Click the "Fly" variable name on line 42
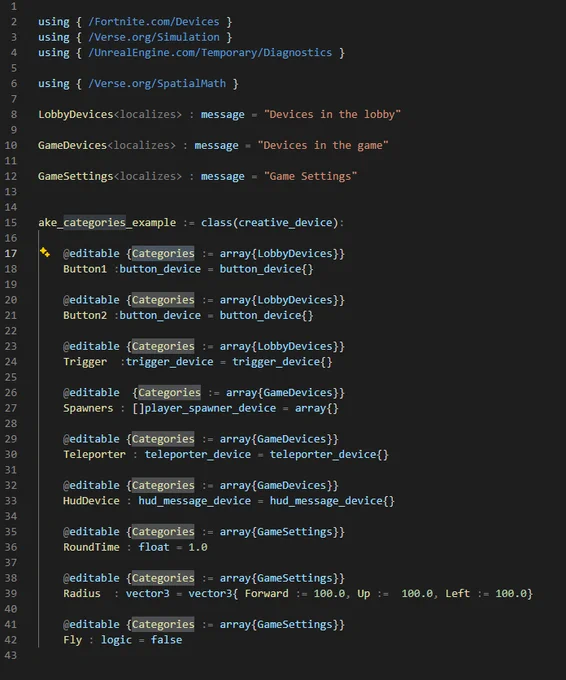 point(72,640)
